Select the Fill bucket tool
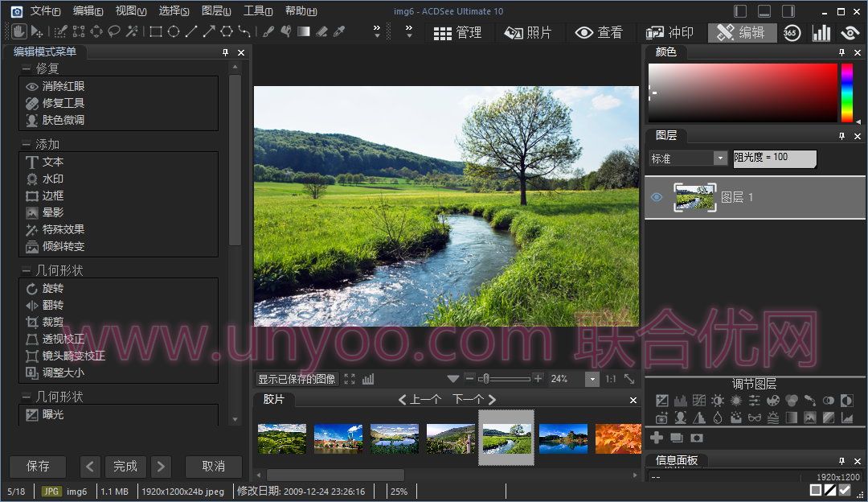Screen dimensions: 868x502 286,31
